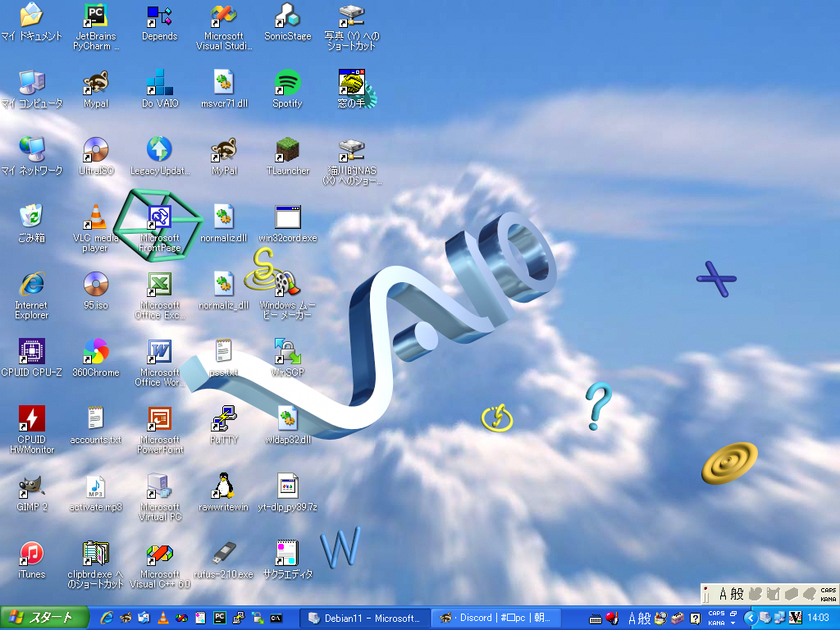Expand hidden system tray icons
The width and height of the screenshot is (840, 630).
[x=750, y=619]
